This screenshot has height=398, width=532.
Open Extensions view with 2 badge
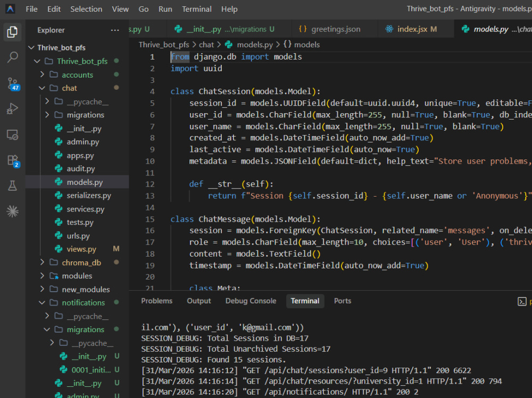pyautogui.click(x=13, y=160)
